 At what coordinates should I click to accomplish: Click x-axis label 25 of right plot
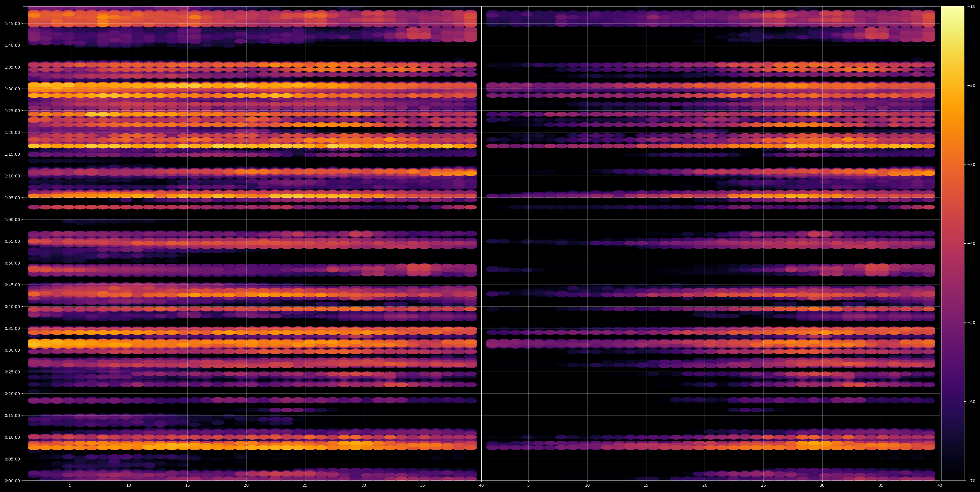763,486
